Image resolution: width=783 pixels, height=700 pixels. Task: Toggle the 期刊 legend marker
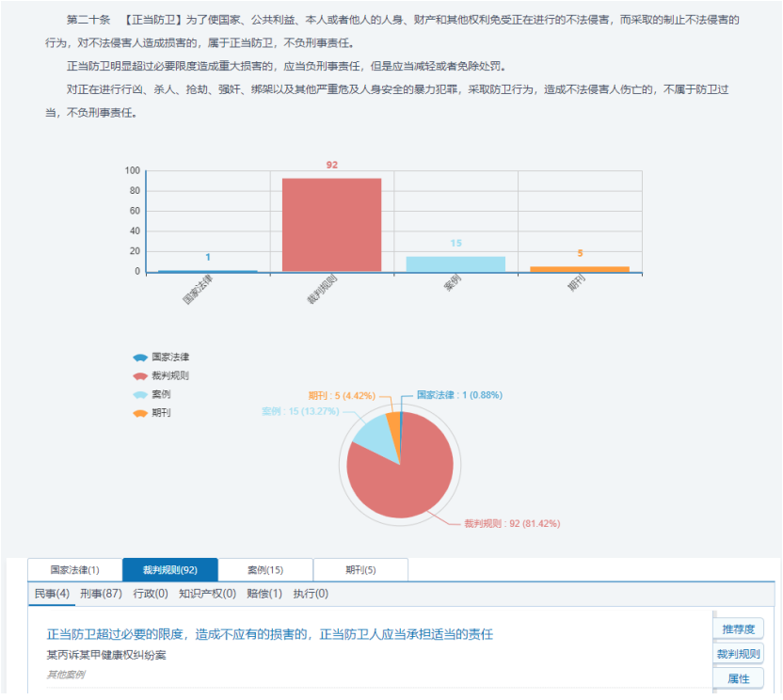click(x=140, y=413)
